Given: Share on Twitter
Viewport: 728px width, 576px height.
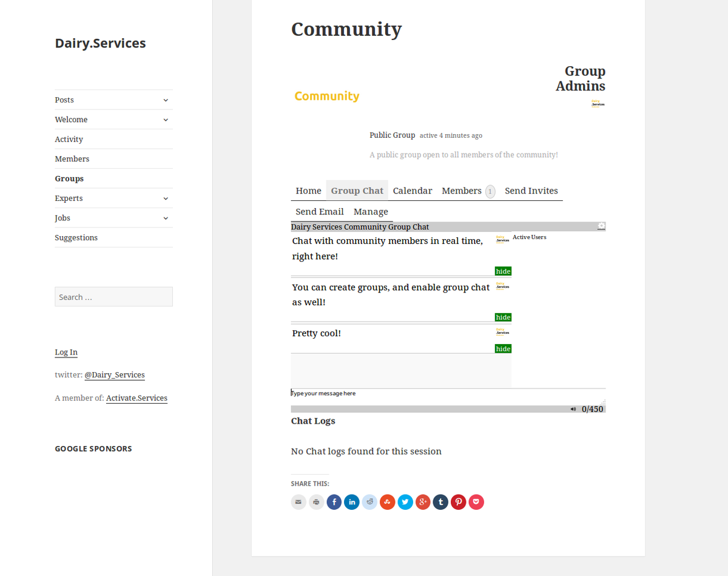Looking at the screenshot, I should point(405,502).
